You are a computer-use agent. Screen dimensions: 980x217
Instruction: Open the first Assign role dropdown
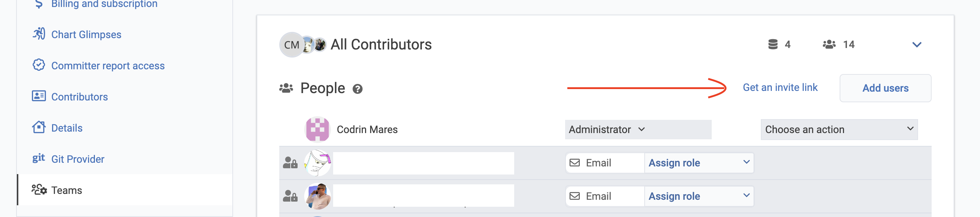699,163
